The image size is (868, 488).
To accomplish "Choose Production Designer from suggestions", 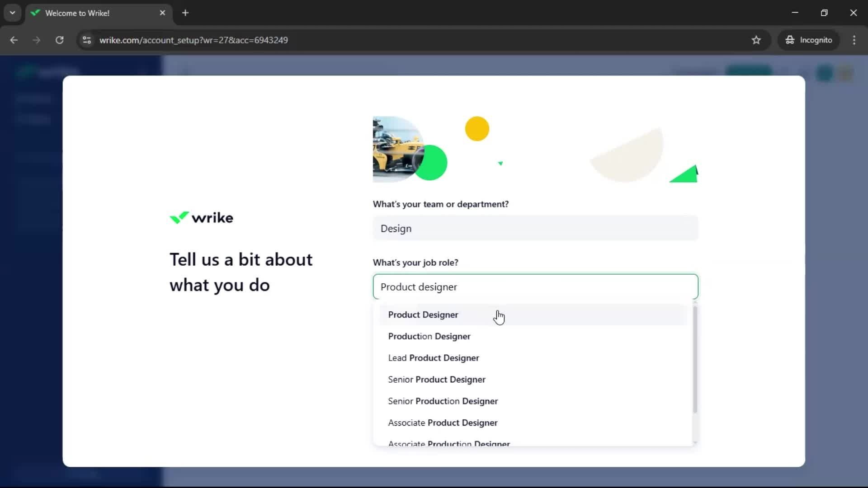I will click(533, 336).
